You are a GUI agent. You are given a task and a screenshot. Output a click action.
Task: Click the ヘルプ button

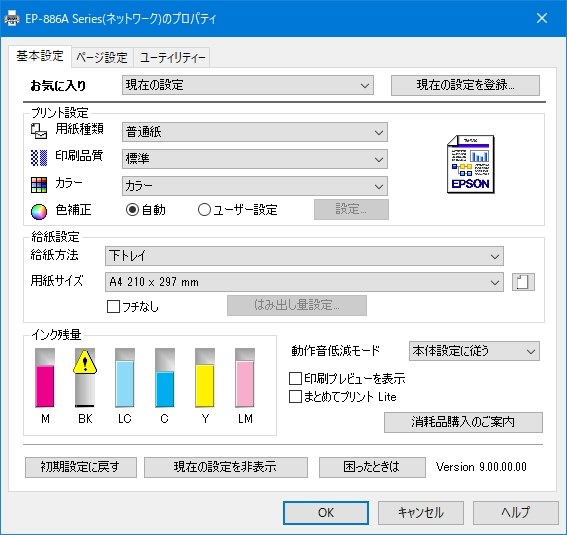pos(516,513)
